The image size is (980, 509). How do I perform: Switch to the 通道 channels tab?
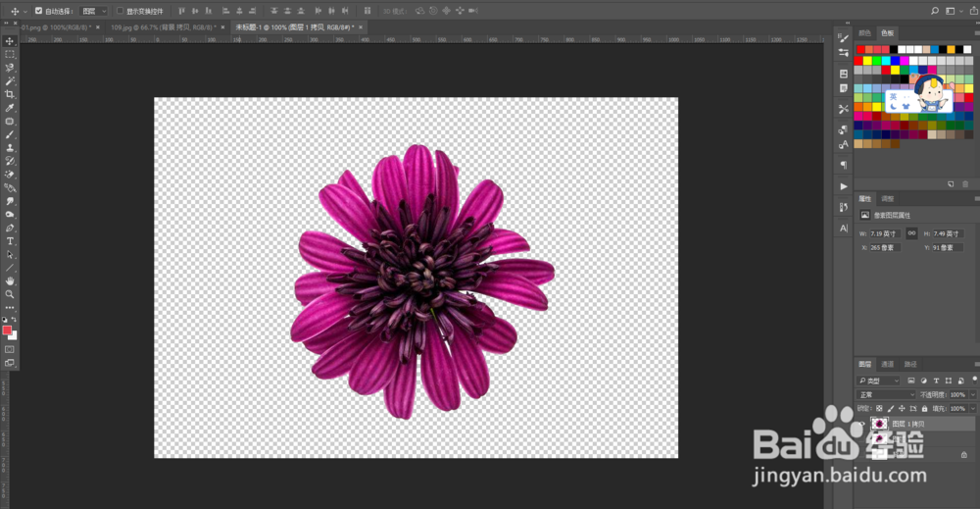[887, 363]
